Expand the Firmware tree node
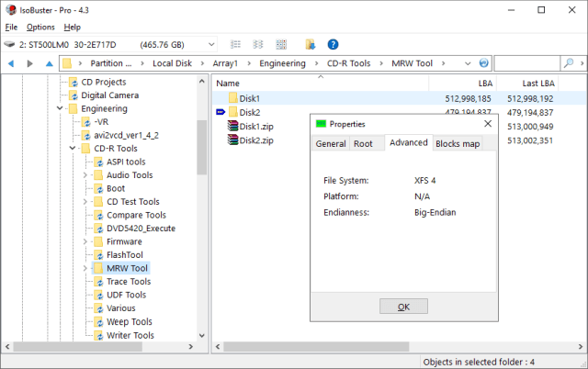The width and height of the screenshot is (588, 369). (x=85, y=241)
